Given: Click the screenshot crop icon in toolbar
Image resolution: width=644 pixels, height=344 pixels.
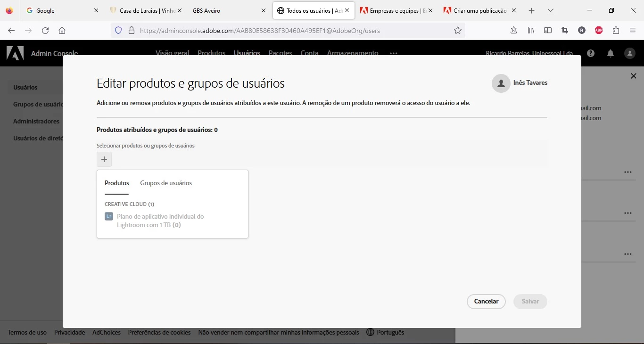Looking at the screenshot, I should pyautogui.click(x=565, y=31).
